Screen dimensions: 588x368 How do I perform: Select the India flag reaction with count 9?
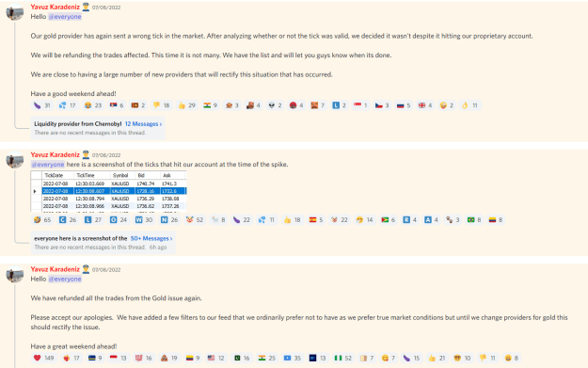click(211, 105)
